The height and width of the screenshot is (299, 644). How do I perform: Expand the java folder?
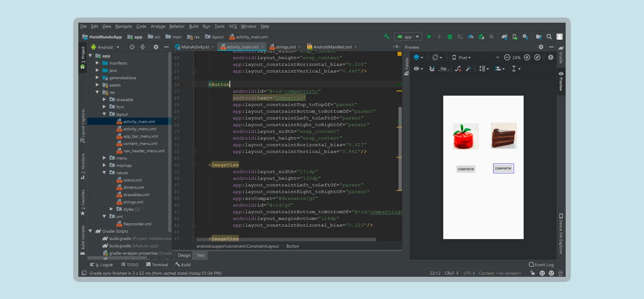(97, 70)
